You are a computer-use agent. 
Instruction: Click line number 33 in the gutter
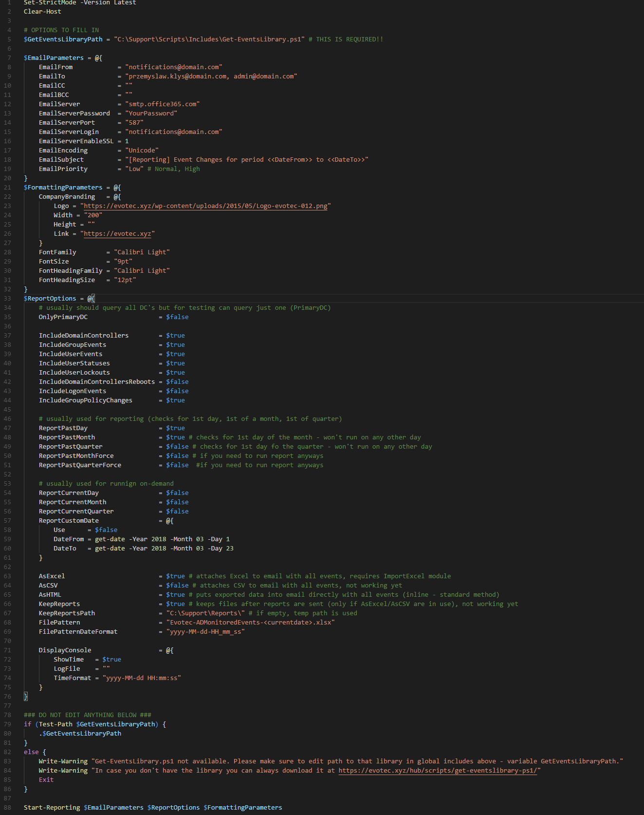[7, 299]
